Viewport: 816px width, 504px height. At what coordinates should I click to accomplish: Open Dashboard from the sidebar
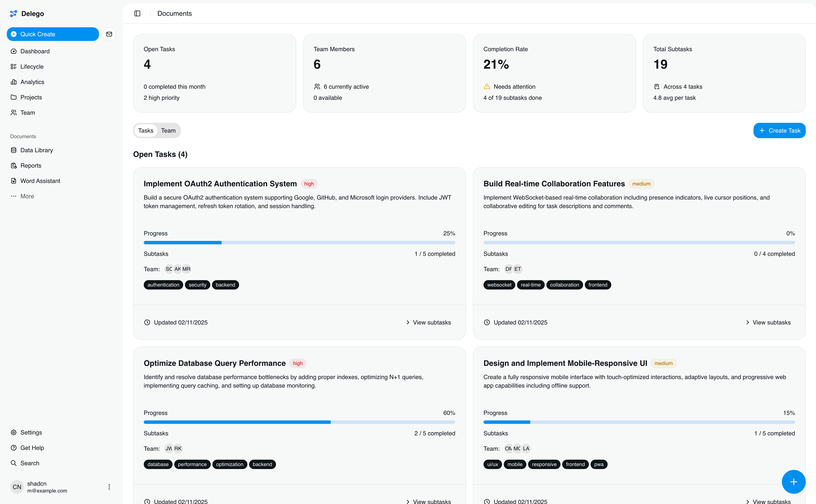(35, 51)
